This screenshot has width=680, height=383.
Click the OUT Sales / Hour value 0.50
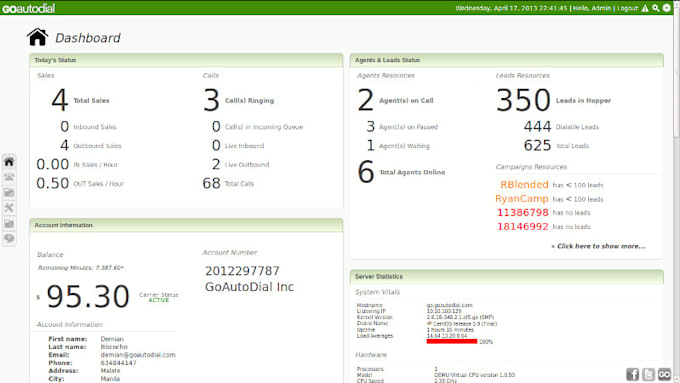(52, 183)
